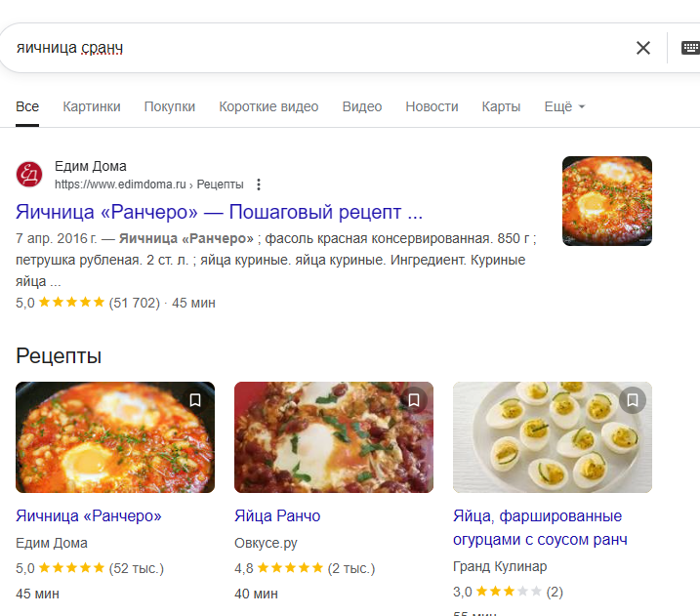Switch to the Карты tab

coord(501,106)
